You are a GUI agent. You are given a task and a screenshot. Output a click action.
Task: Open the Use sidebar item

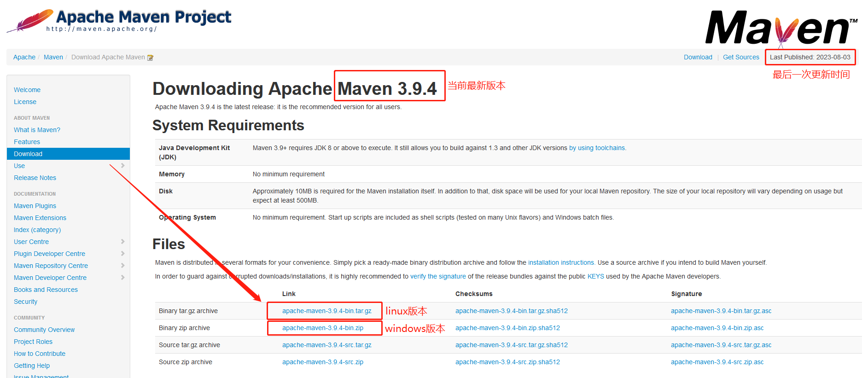tap(19, 166)
